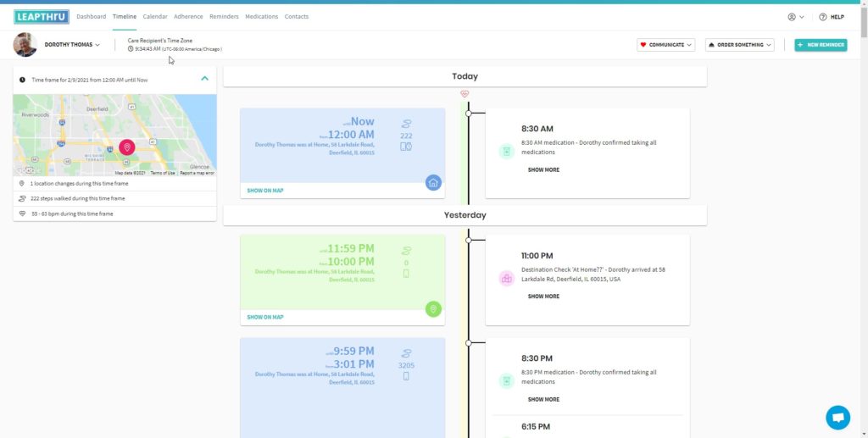Screen dimensions: 868x438
Task: Open the user account menu
Action: pos(795,17)
